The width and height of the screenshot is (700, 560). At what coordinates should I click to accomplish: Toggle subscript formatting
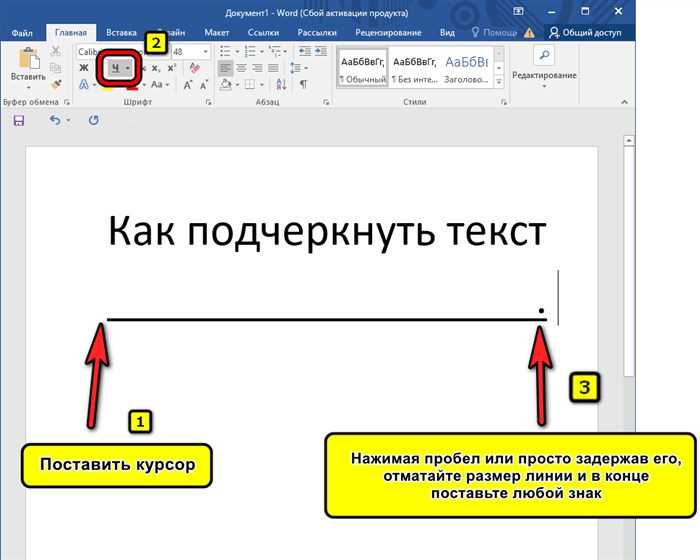click(155, 68)
